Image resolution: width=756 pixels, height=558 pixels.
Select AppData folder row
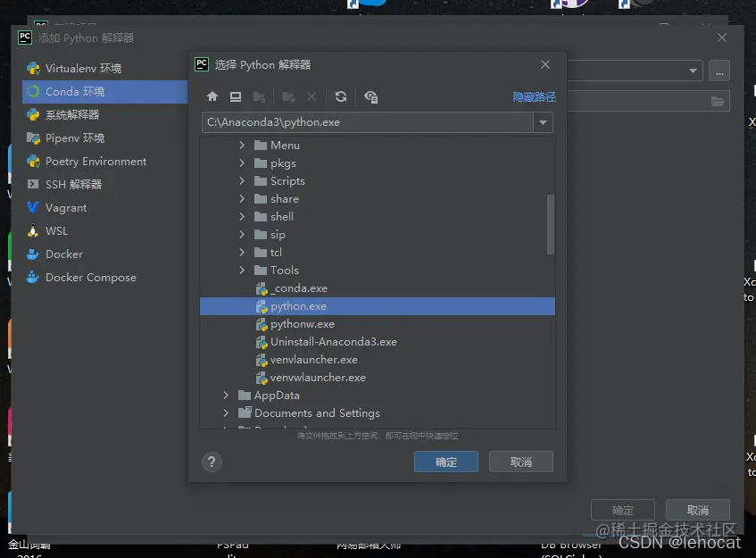tap(377, 395)
